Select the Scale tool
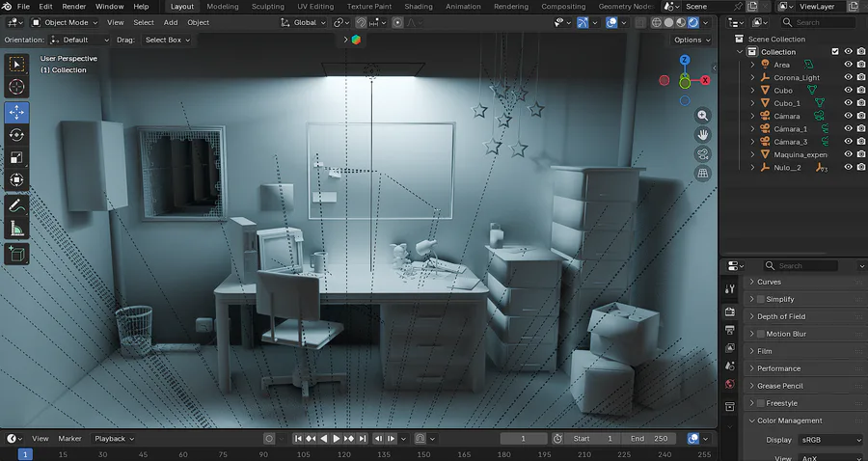Image resolution: width=868 pixels, height=461 pixels. coord(16,158)
